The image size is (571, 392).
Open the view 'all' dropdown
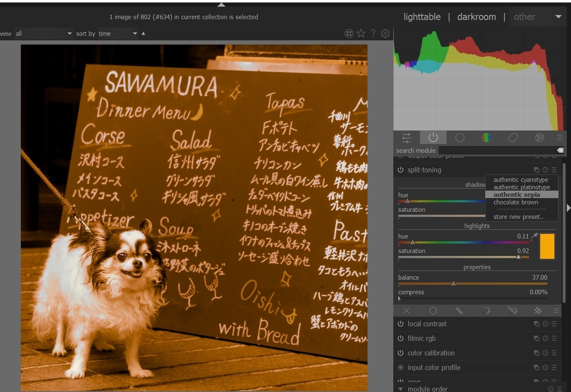click(43, 34)
